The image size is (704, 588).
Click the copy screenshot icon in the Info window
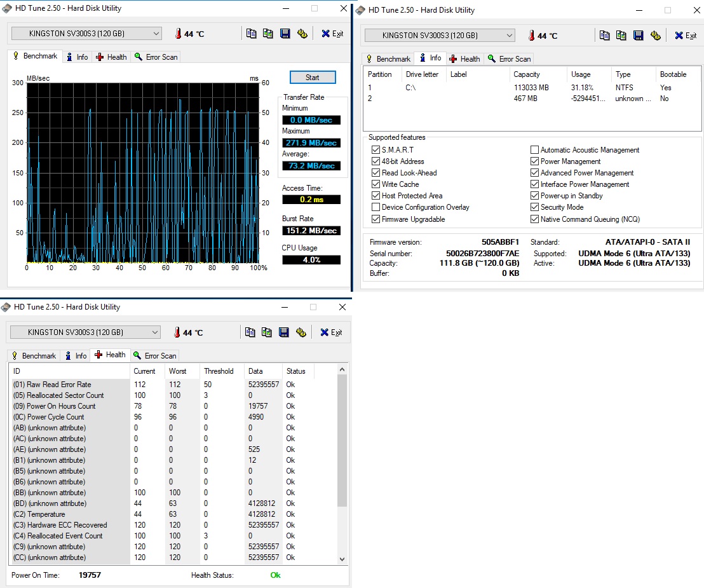click(x=621, y=36)
